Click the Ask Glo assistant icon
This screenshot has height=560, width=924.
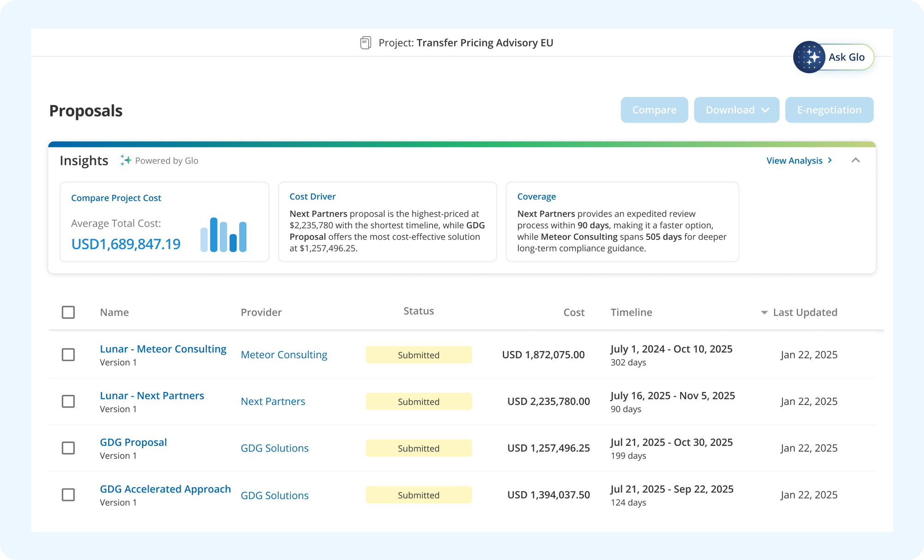[x=808, y=57]
